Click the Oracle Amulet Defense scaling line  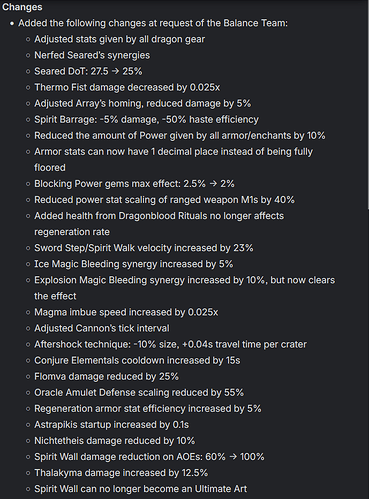[x=139, y=392]
